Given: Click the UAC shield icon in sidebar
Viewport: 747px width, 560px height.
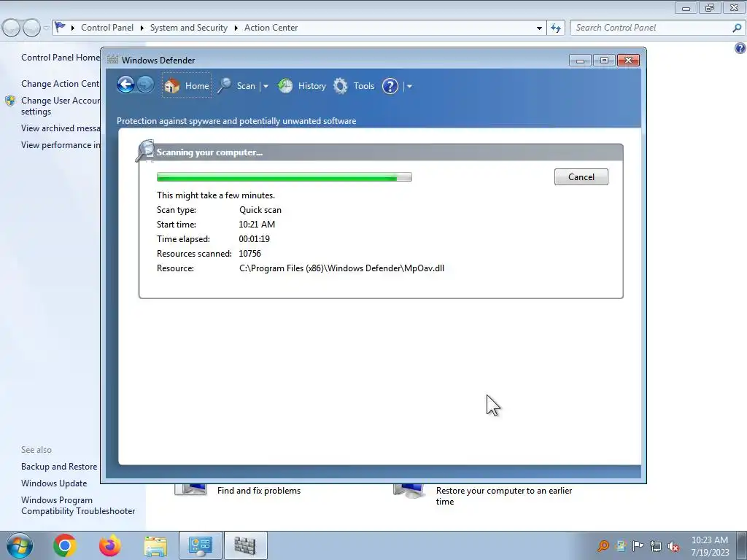Looking at the screenshot, I should [10, 101].
